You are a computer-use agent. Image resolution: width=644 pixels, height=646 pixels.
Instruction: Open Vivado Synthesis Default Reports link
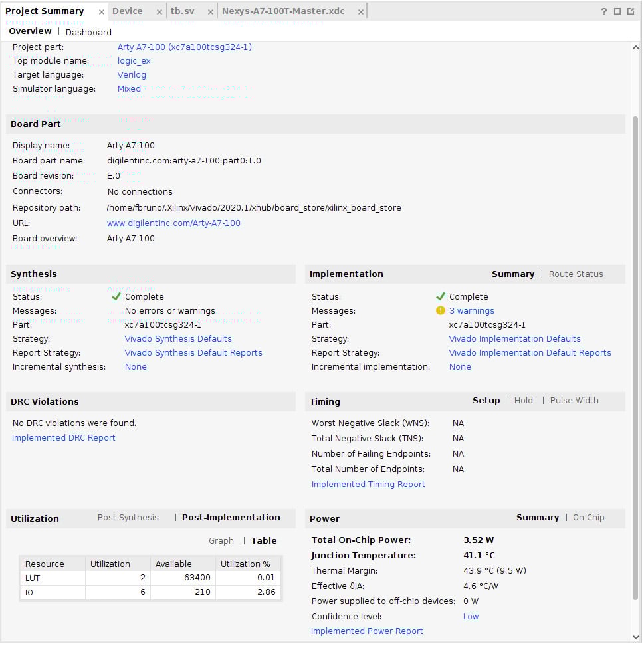(193, 353)
